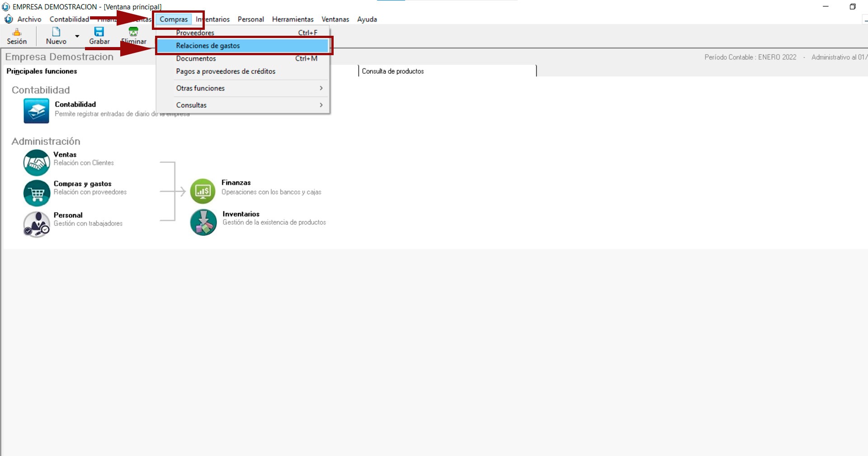Open the Personal module icon
This screenshot has width=868, height=456.
coord(37,224)
